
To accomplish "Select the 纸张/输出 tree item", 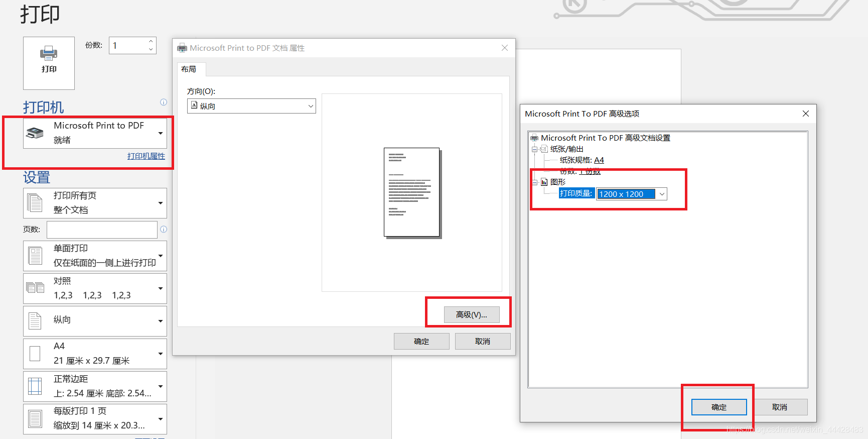I will point(567,149).
